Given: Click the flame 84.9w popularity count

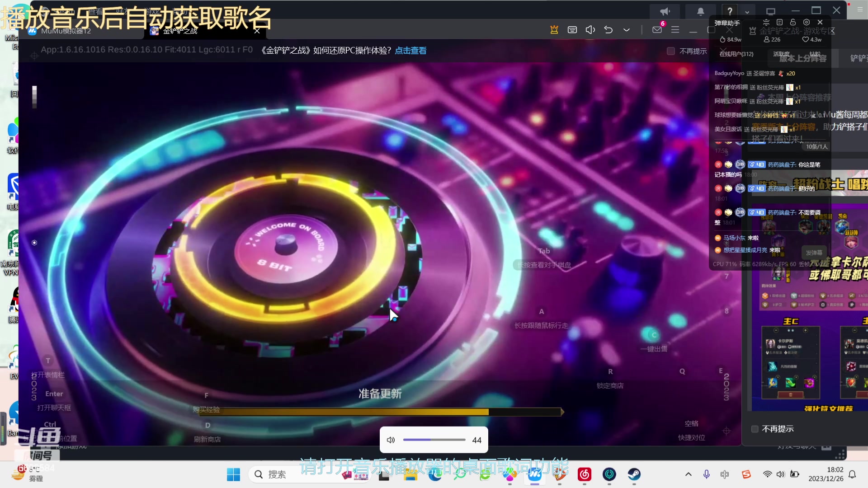Looking at the screenshot, I should tap(731, 40).
